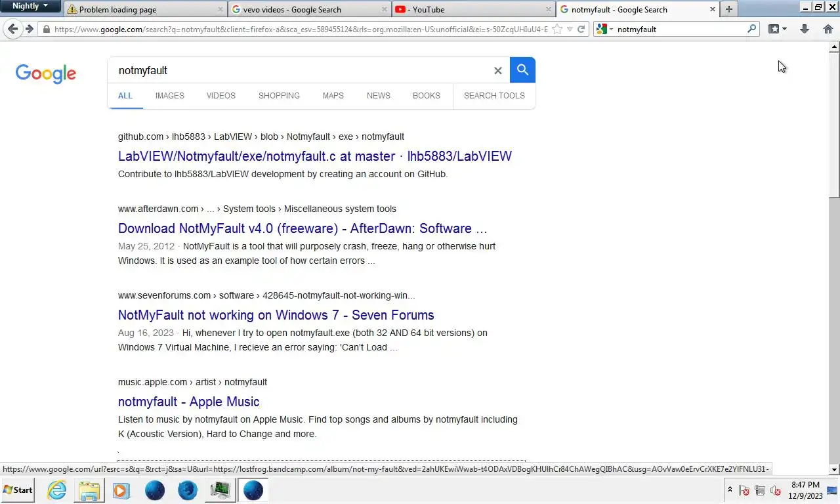Open Windows Explorer folder from taskbar
The image size is (840, 504).
point(89,490)
